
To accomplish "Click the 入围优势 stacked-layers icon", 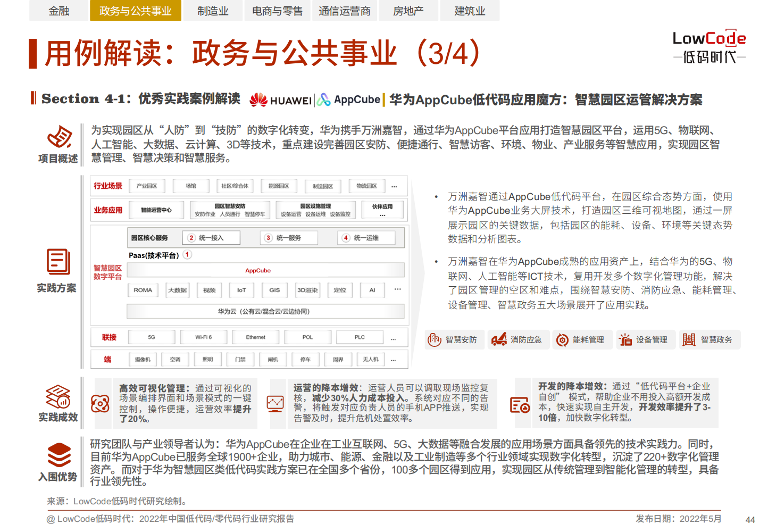I will [x=59, y=455].
